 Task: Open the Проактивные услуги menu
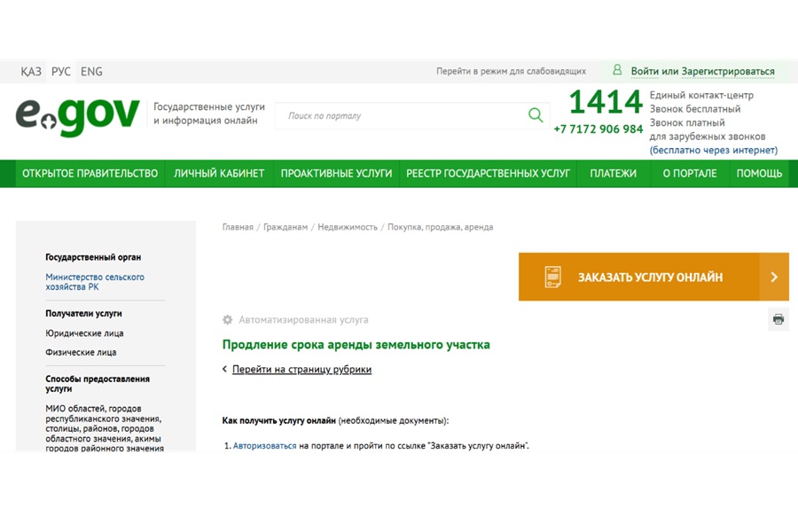click(336, 174)
